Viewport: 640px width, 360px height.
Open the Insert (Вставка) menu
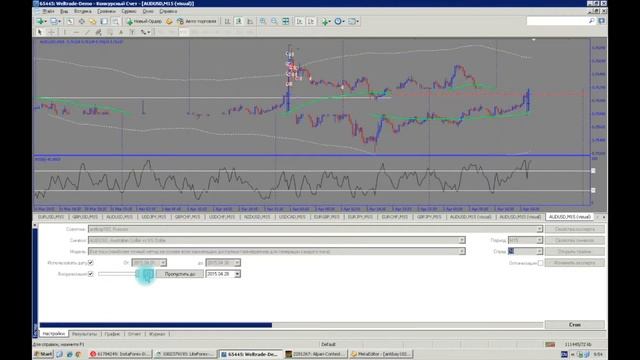(x=83, y=11)
